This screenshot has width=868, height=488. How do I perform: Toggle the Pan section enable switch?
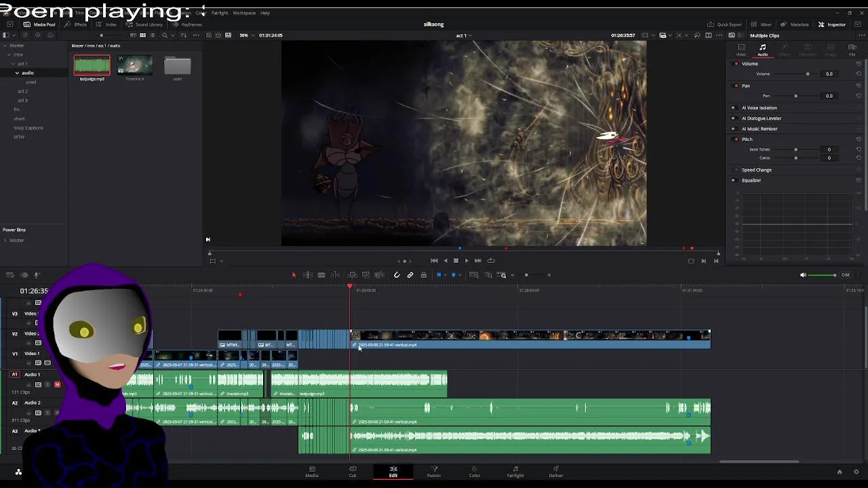[736, 86]
